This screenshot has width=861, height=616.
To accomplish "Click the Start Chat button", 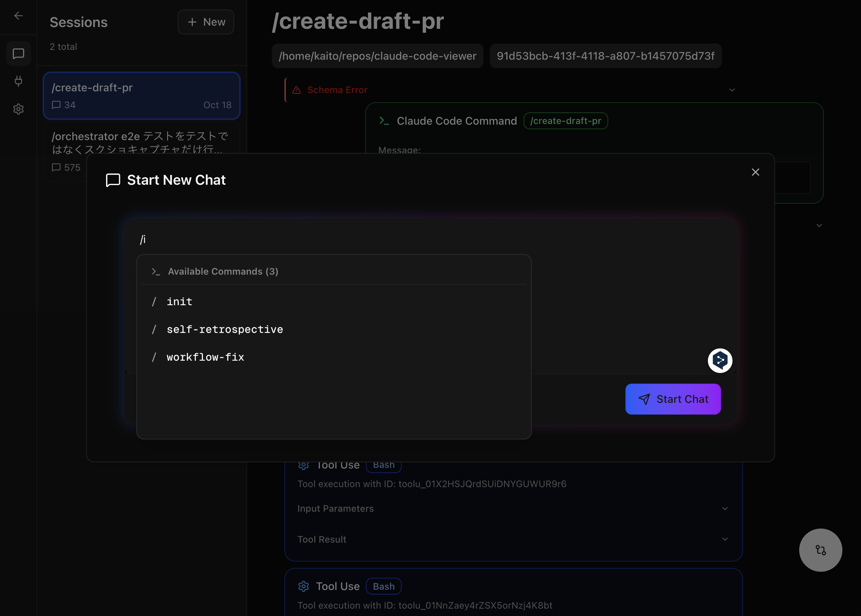I will tap(672, 399).
